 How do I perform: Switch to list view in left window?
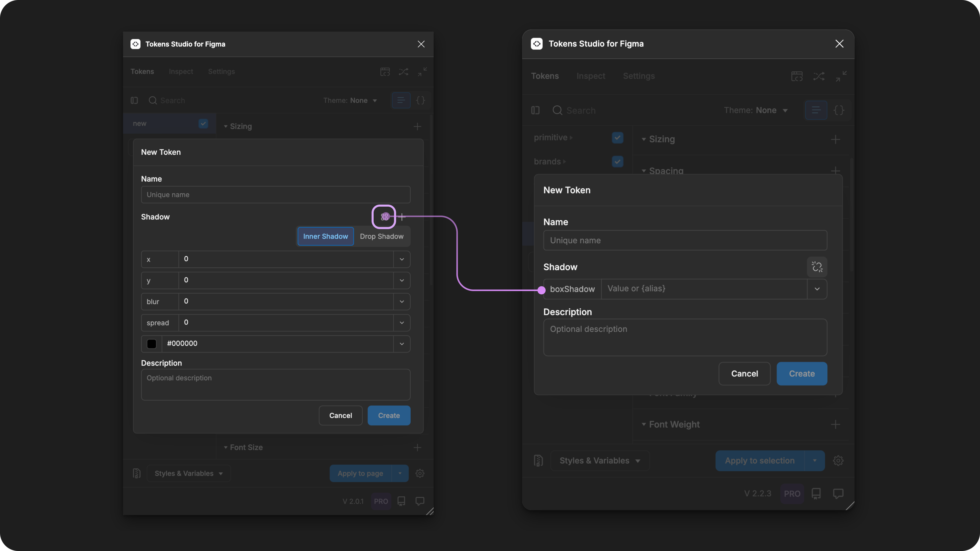pyautogui.click(x=401, y=101)
